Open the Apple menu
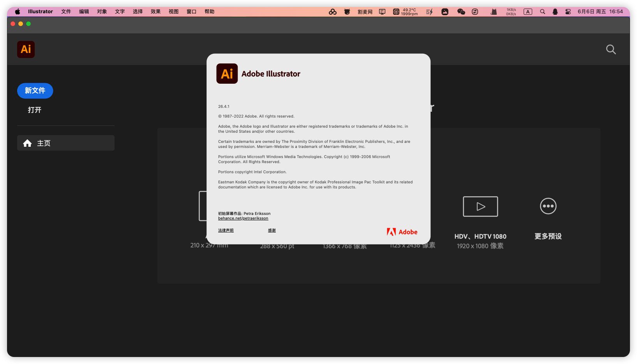This screenshot has width=637, height=364. click(18, 12)
